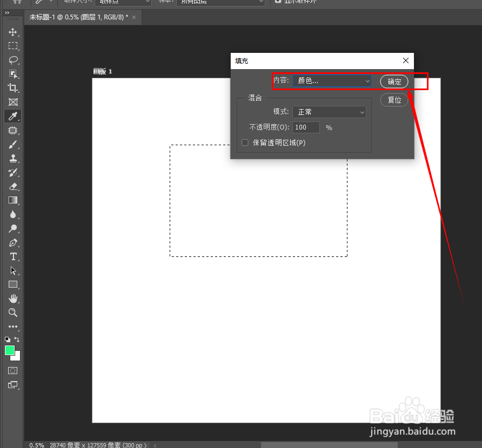Switch to the 未标题-1 document tab
The height and width of the screenshot is (448, 482).
[79, 17]
